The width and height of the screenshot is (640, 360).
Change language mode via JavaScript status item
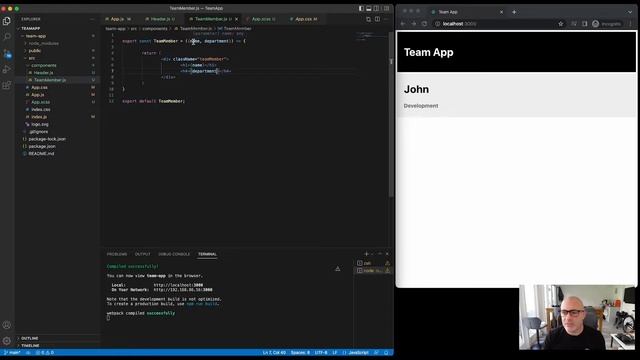tap(358, 353)
